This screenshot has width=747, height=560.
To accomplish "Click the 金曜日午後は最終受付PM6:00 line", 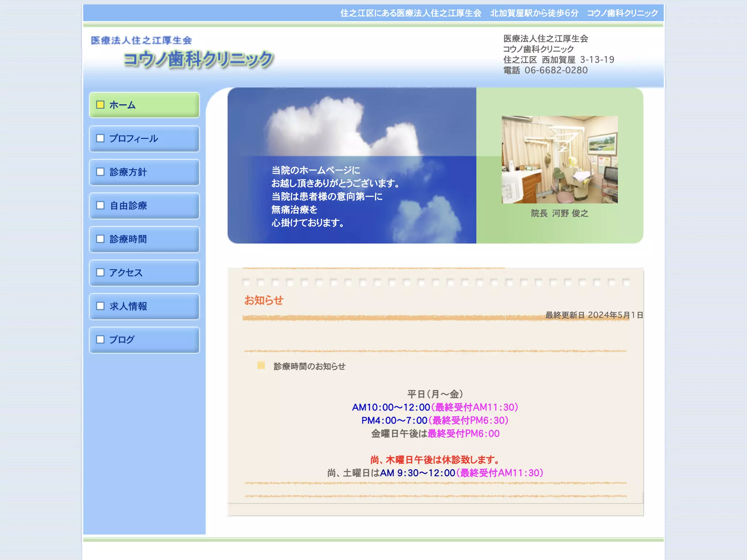I will [435, 433].
